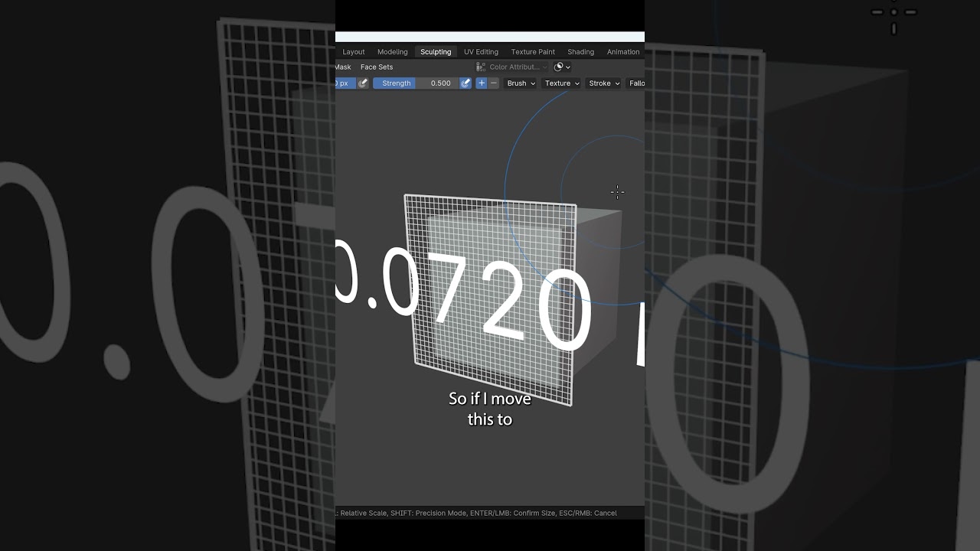The image size is (980, 551).
Task: Open the viewport shading overlay dropdown
Action: (563, 67)
